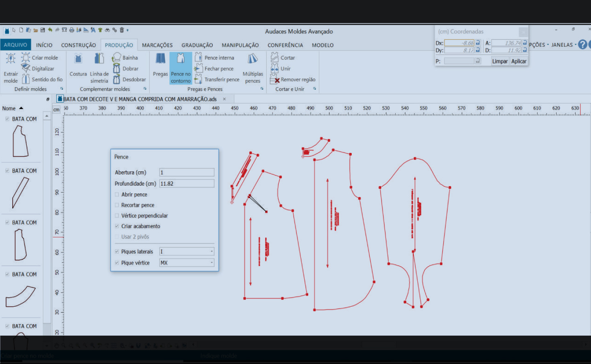
Task: Select the Transferir pence tool
Action: (217, 79)
